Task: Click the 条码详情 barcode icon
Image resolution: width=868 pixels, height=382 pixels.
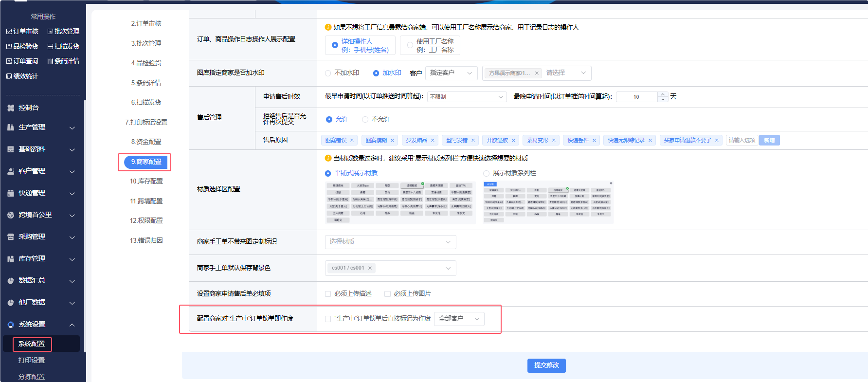Action: click(x=50, y=61)
